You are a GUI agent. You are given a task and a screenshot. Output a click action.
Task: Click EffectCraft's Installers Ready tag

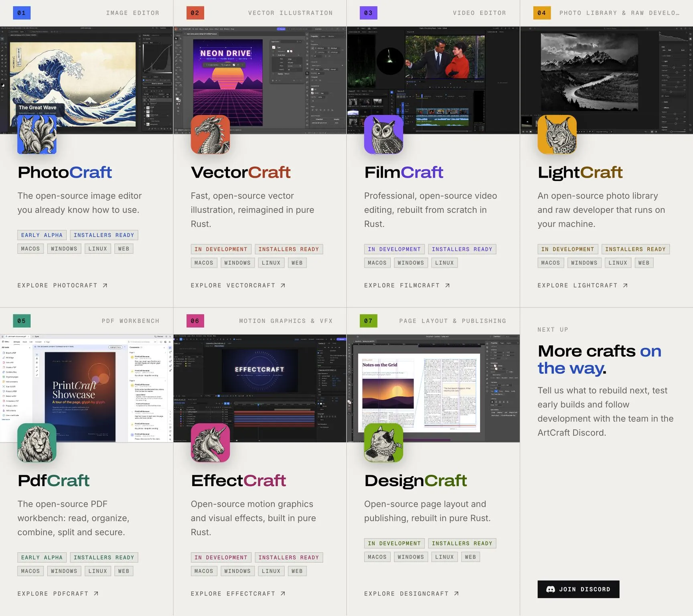pyautogui.click(x=289, y=557)
